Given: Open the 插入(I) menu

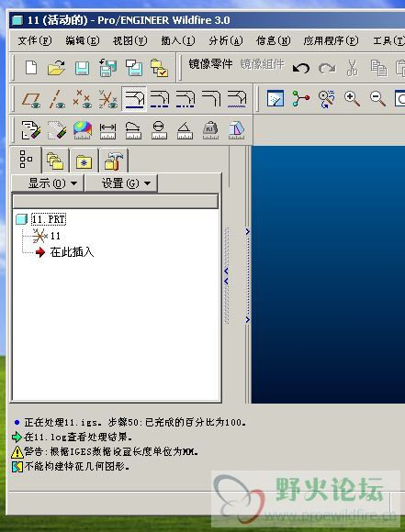Looking at the screenshot, I should pyautogui.click(x=177, y=41).
